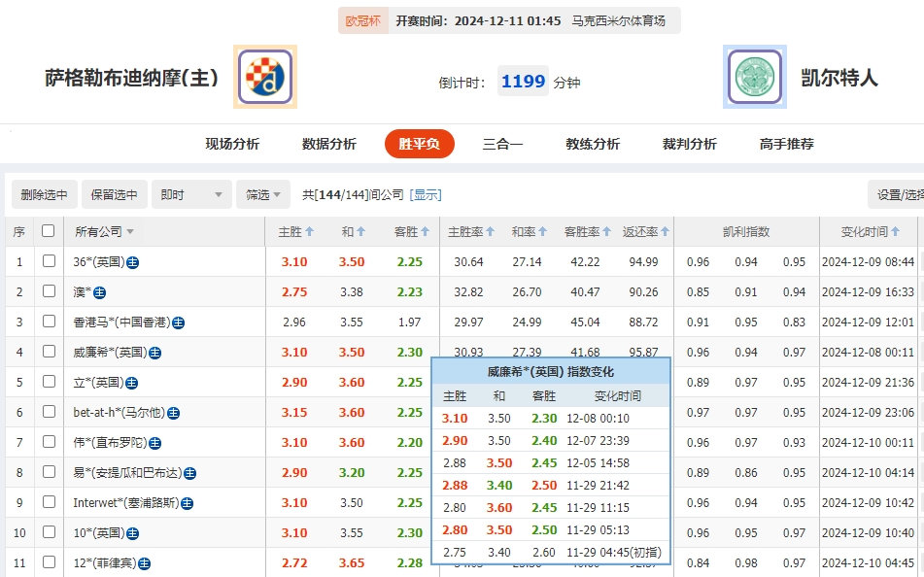Click the 1199 countdown minutes display

[x=523, y=82]
